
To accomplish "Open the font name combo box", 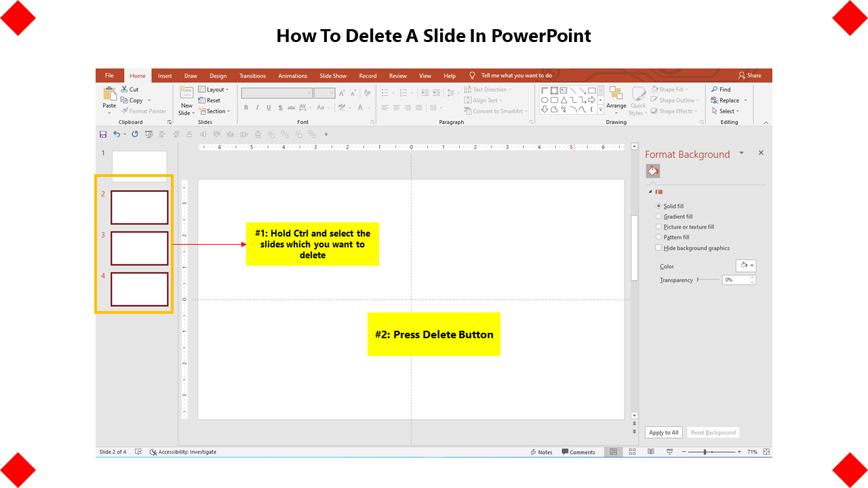I will pyautogui.click(x=277, y=94).
